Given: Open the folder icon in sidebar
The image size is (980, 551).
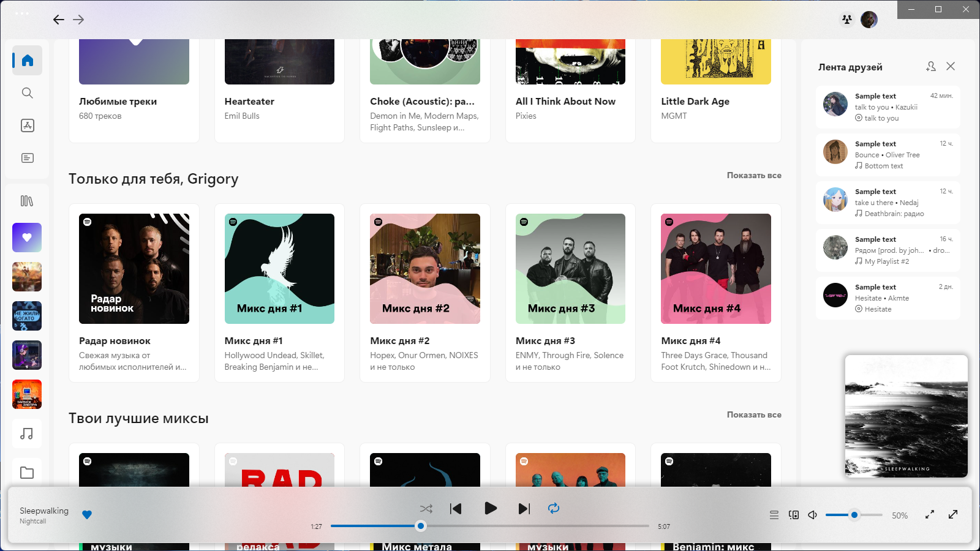Looking at the screenshot, I should (x=27, y=473).
